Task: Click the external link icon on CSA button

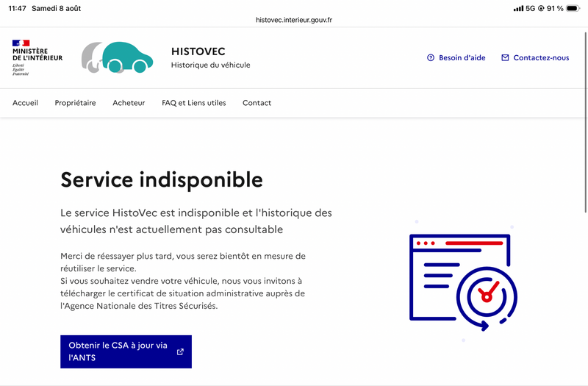Action: (x=180, y=351)
